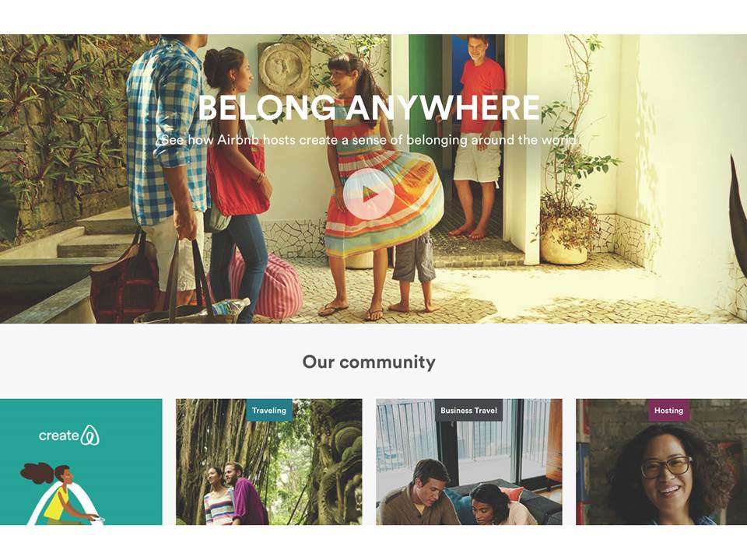Screen dimensions: 747x560
Task: Open the Business Travel couple on couch photo
Action: [x=468, y=462]
